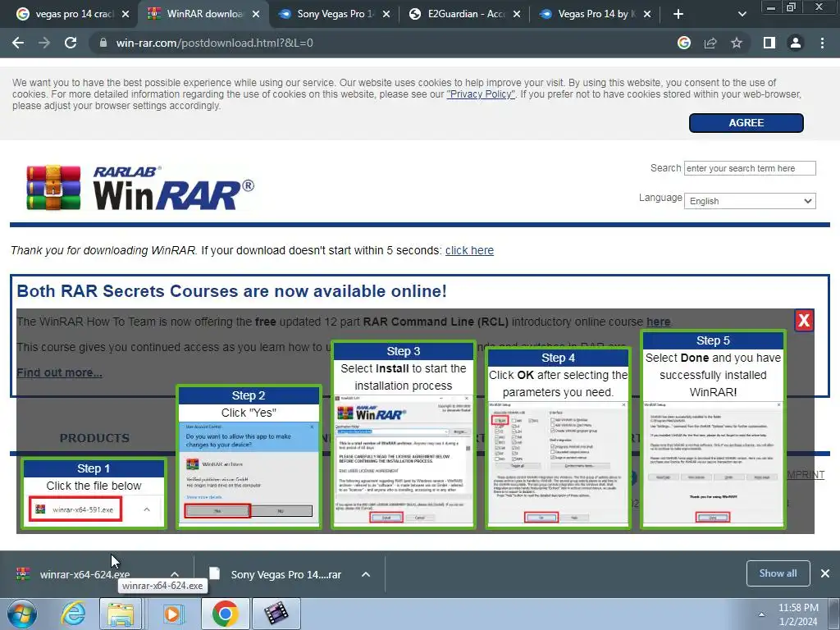Screen dimensions: 840x630
Task: Close the E2Guardian tab
Action: pos(517,14)
